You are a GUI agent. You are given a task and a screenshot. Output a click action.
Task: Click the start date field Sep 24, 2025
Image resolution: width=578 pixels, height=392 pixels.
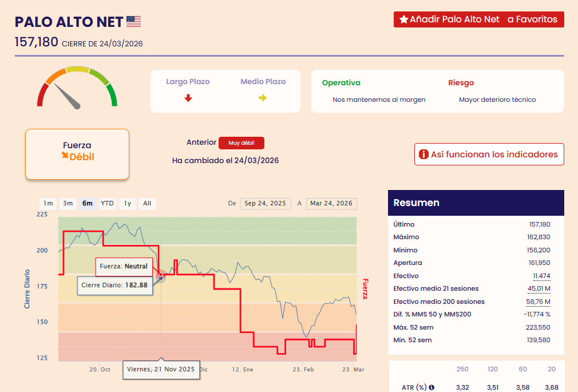pos(266,204)
